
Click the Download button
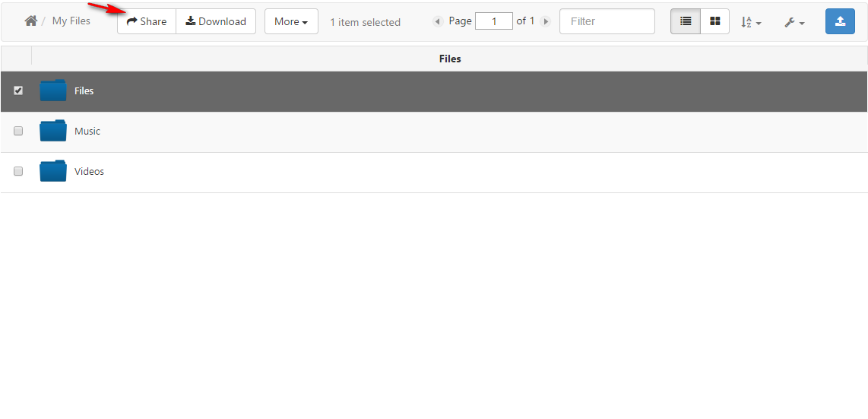coord(216,21)
